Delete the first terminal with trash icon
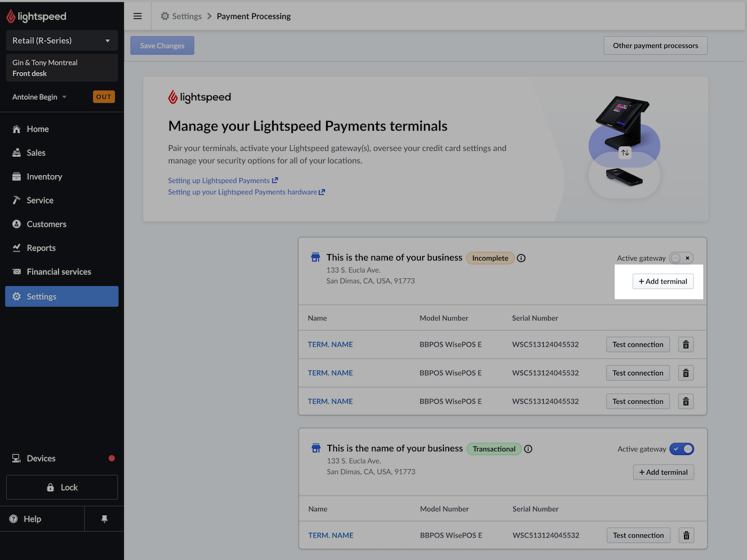The width and height of the screenshot is (747, 560). (686, 345)
